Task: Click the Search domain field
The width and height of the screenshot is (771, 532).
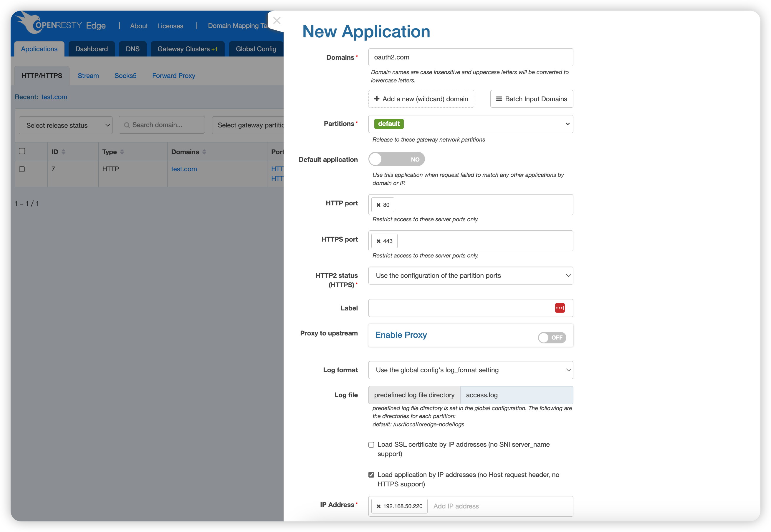Action: pos(162,125)
